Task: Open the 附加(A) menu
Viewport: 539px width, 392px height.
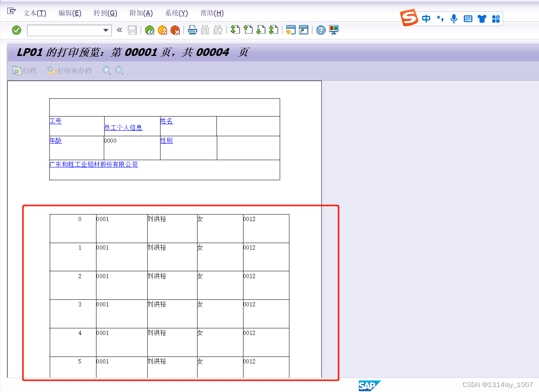Action: (141, 13)
